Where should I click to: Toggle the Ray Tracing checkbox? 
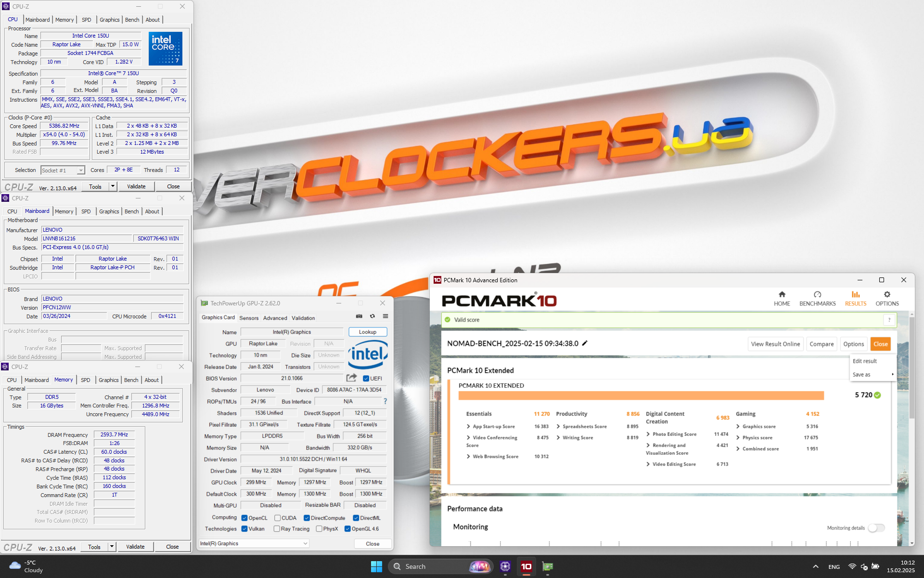[x=277, y=529]
